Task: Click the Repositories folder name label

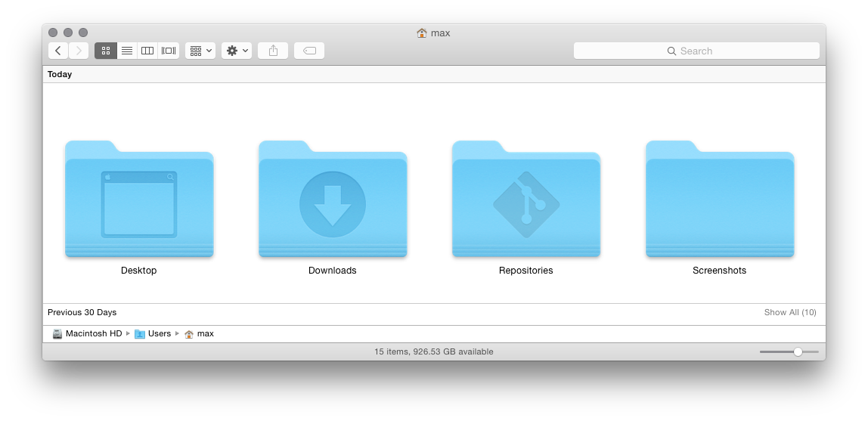Action: click(x=526, y=271)
